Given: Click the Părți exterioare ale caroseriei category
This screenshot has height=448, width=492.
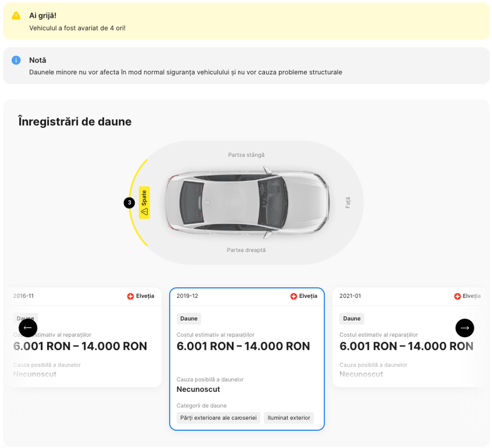Looking at the screenshot, I should click(x=218, y=418).
